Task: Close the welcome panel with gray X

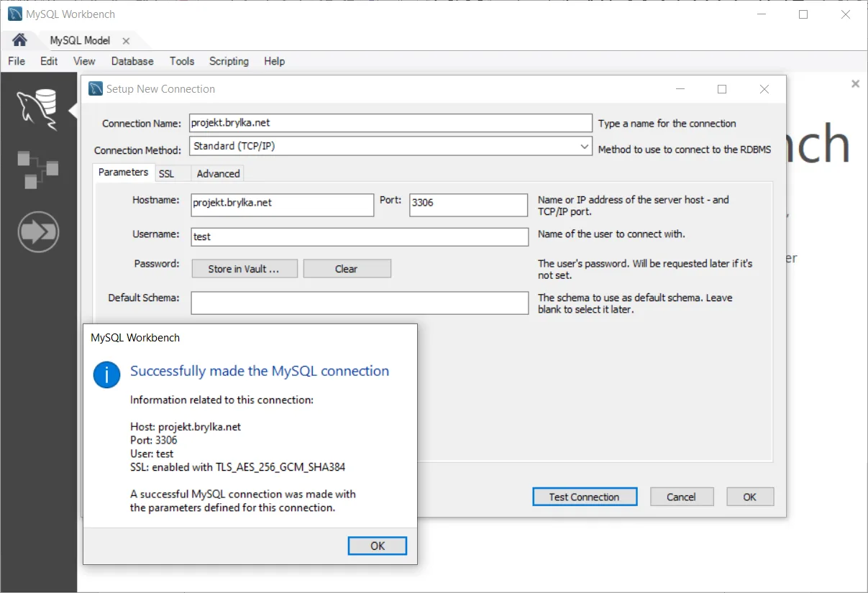Action: 855,84
